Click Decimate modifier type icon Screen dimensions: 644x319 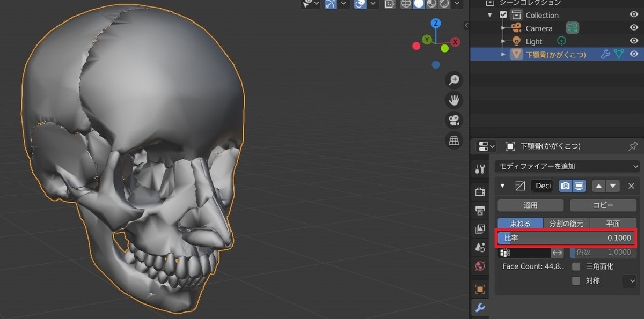point(519,186)
